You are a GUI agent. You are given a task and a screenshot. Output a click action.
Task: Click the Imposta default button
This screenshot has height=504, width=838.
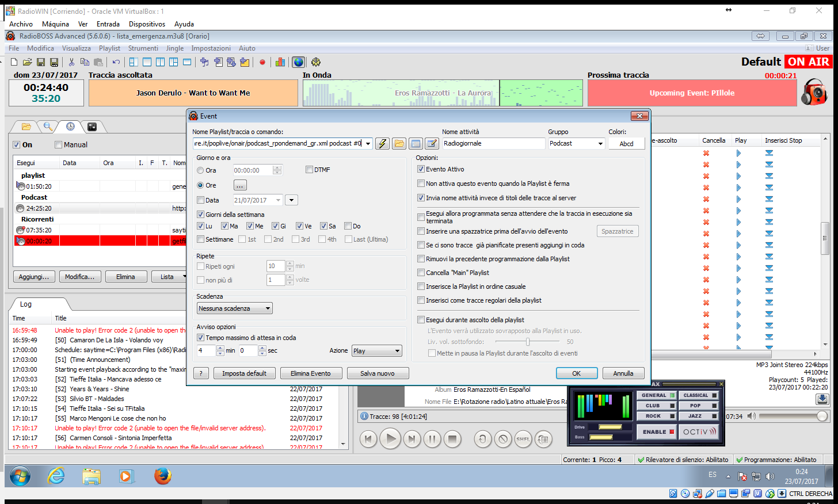245,373
